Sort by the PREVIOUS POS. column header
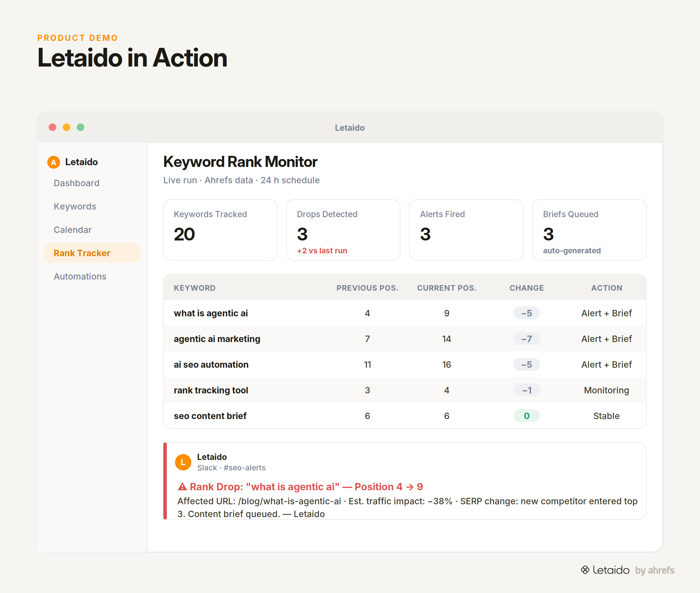Image resolution: width=700 pixels, height=593 pixels. pyautogui.click(x=367, y=288)
